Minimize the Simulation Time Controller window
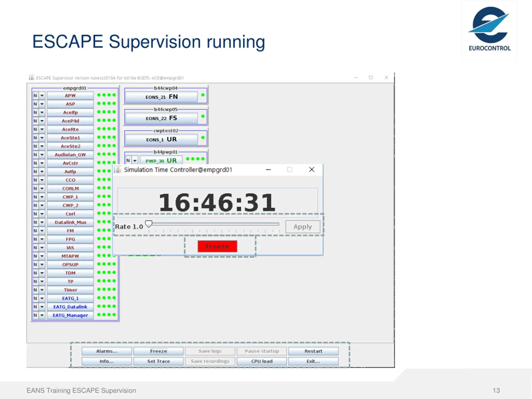Screen dimensions: 532x399 [x=268, y=170]
